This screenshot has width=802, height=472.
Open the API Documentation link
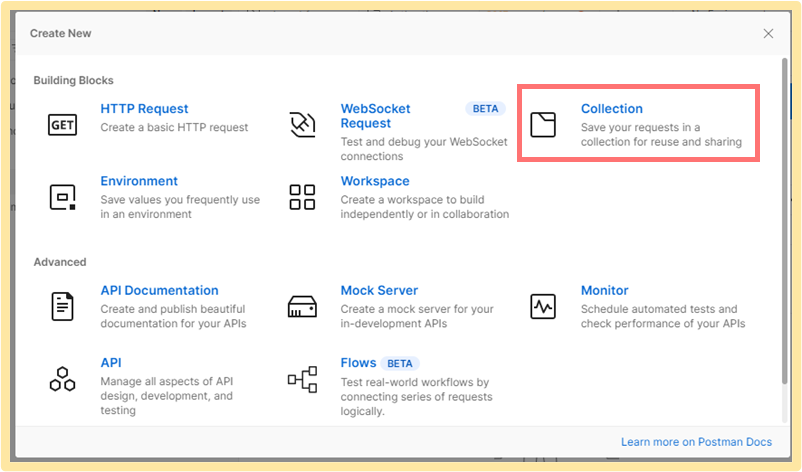160,290
